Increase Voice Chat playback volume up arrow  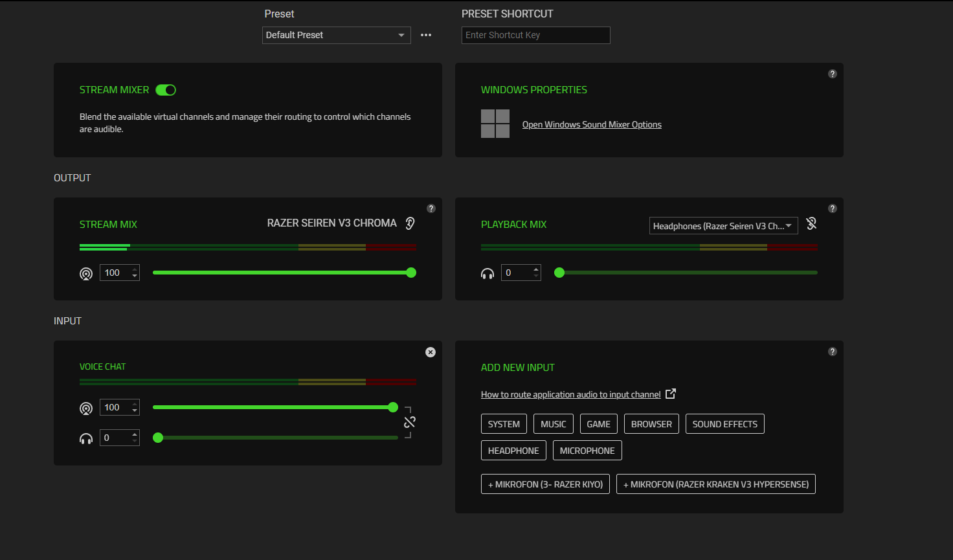point(135,434)
